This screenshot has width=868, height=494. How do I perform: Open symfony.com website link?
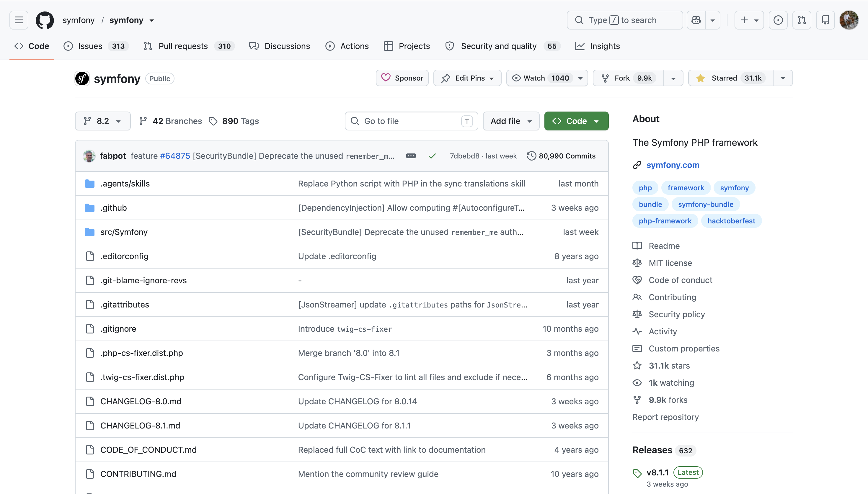[x=673, y=165]
